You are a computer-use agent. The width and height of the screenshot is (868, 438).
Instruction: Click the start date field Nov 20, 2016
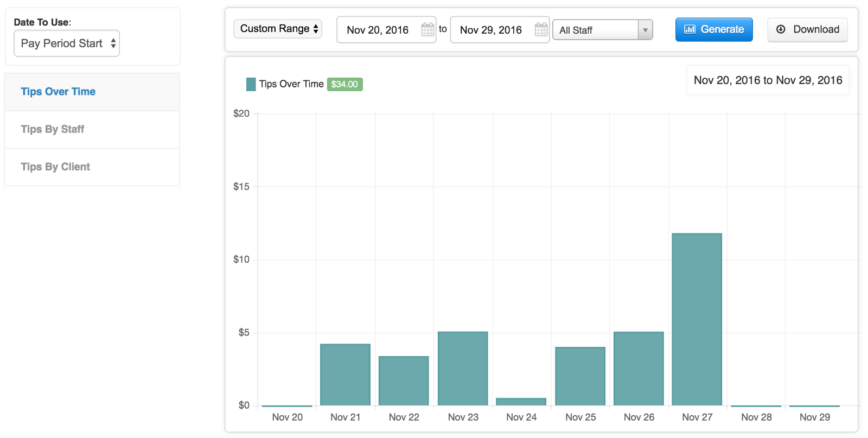pos(386,30)
